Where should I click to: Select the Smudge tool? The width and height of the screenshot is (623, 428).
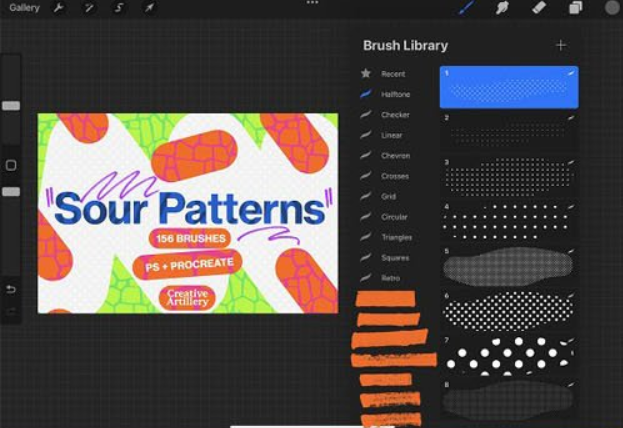(502, 8)
